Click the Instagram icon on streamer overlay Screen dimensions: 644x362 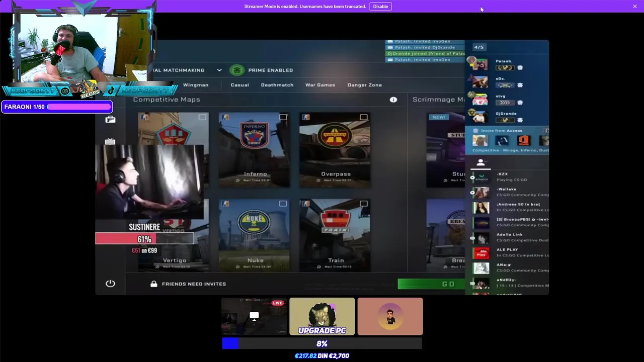click(x=65, y=91)
